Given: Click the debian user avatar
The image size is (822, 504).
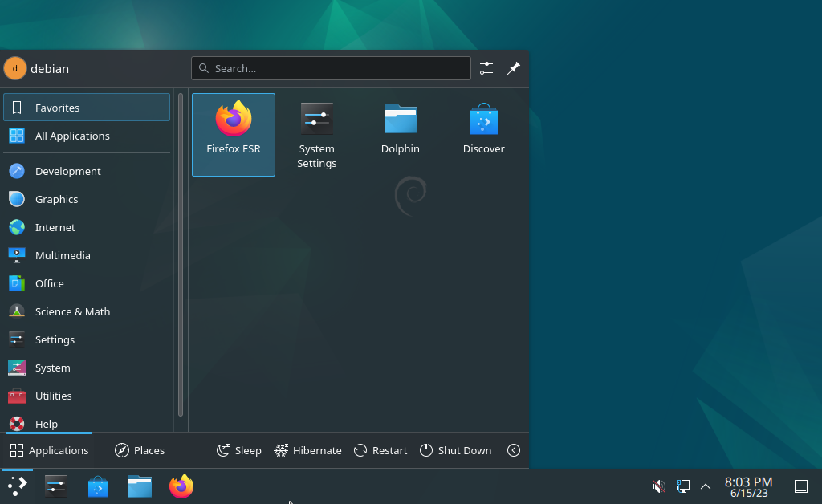Looking at the screenshot, I should [x=14, y=68].
